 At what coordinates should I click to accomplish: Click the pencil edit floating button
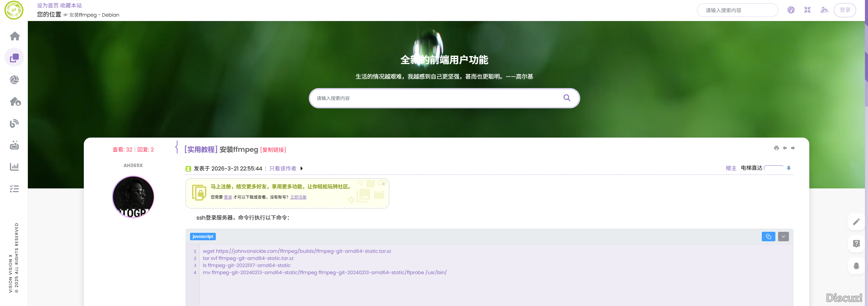[856, 222]
